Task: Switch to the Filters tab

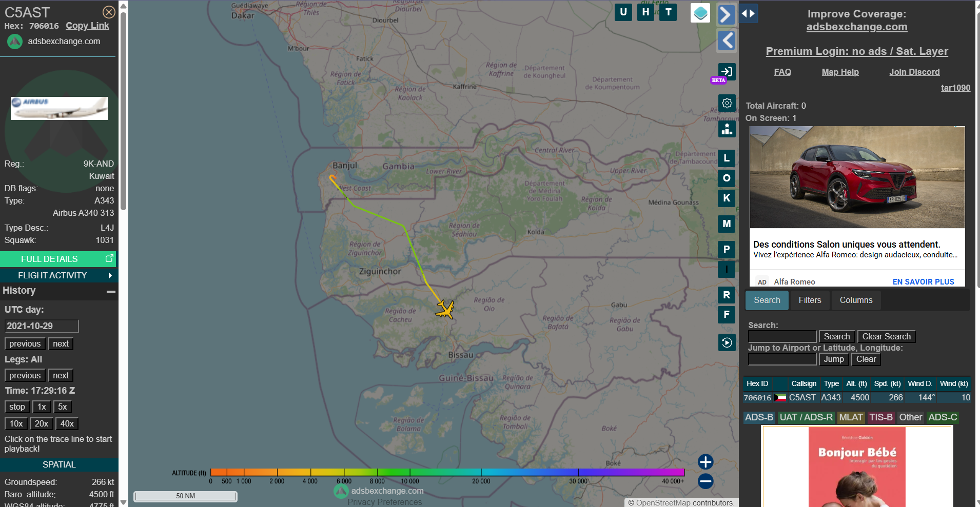Action: pyautogui.click(x=810, y=300)
